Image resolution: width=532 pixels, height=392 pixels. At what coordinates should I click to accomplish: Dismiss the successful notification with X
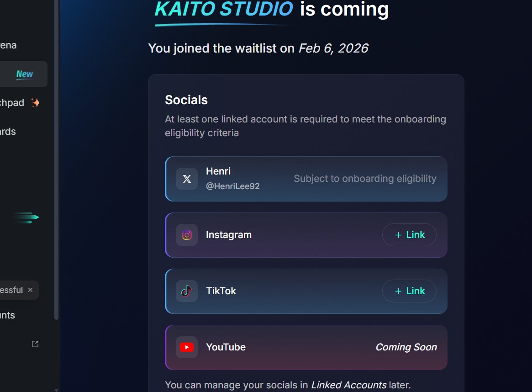click(x=30, y=290)
